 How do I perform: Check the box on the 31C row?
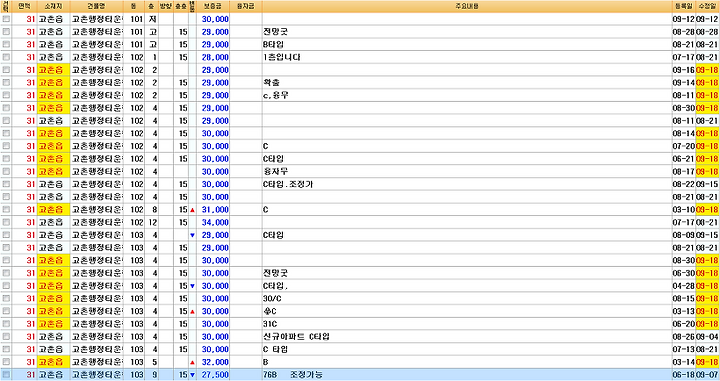pyautogui.click(x=6, y=324)
